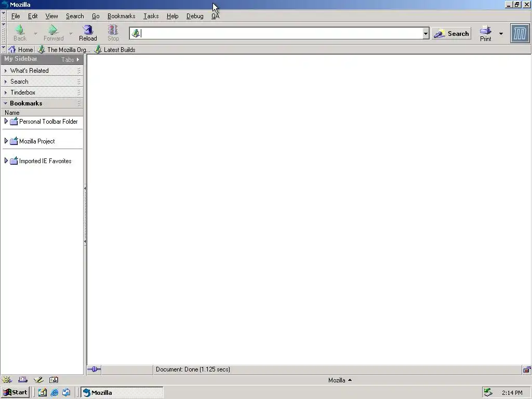The height and width of the screenshot is (399, 532).
Task: Select the Imported IE Favorites row
Action: pyautogui.click(x=42, y=161)
